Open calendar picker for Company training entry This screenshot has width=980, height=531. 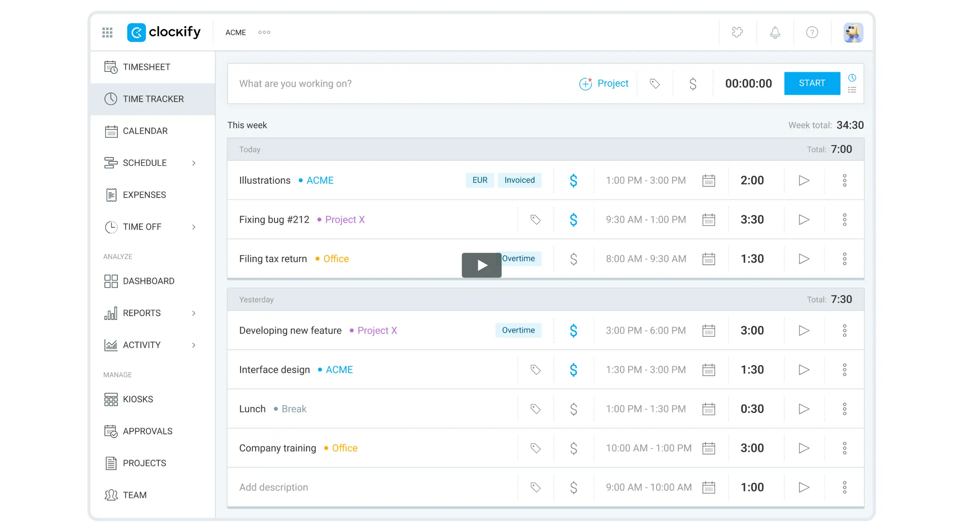pyautogui.click(x=708, y=448)
